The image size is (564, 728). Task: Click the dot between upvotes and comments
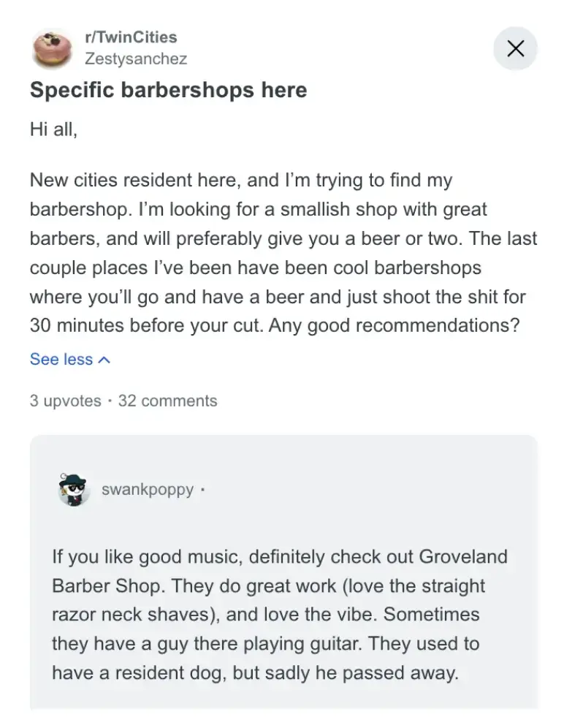(110, 401)
